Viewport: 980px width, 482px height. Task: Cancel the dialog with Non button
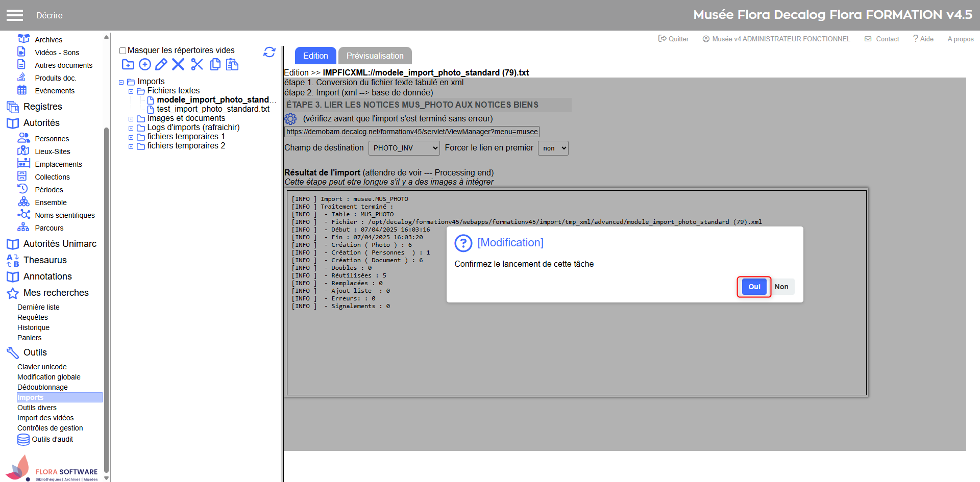coord(781,287)
